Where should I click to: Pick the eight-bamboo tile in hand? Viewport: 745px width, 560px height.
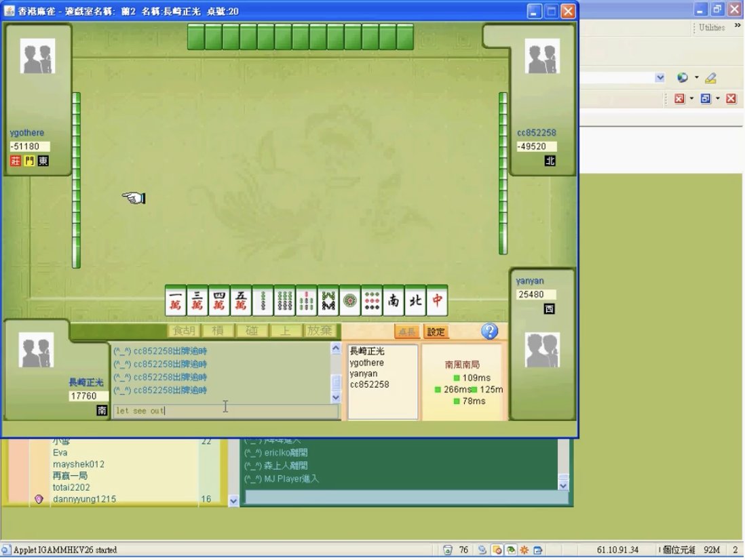(328, 300)
